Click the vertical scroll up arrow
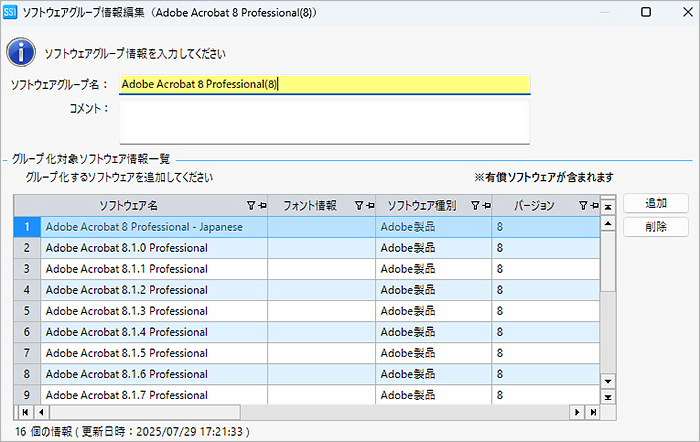Image resolution: width=700 pixels, height=442 pixels. pos(608,223)
